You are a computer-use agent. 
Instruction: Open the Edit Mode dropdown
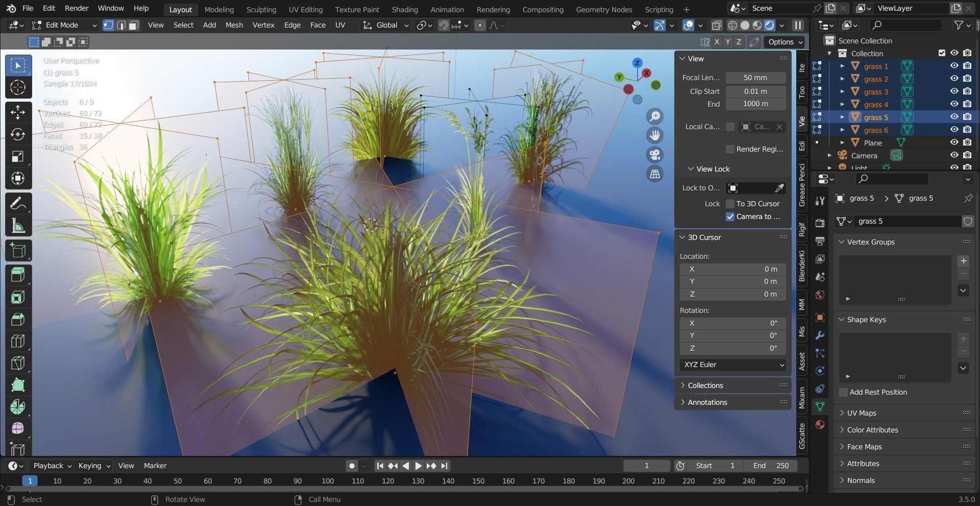pyautogui.click(x=64, y=25)
